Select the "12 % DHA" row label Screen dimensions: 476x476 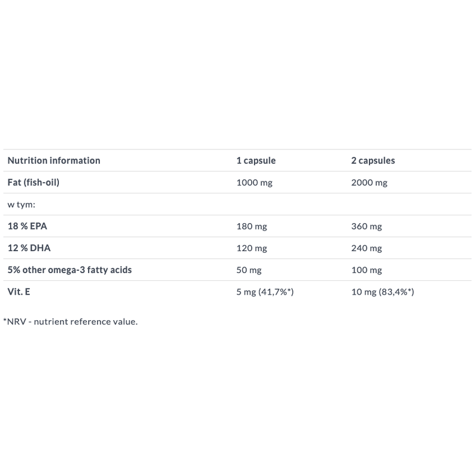click(28, 248)
